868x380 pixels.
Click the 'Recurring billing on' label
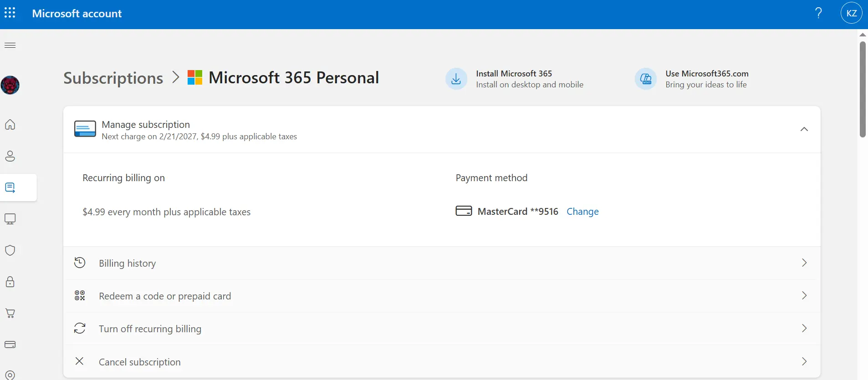click(124, 178)
